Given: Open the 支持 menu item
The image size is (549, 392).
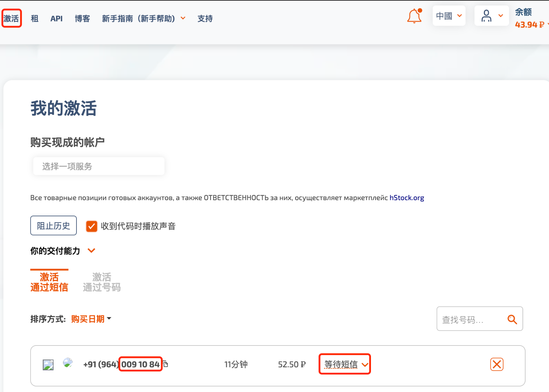Looking at the screenshot, I should pyautogui.click(x=205, y=19).
